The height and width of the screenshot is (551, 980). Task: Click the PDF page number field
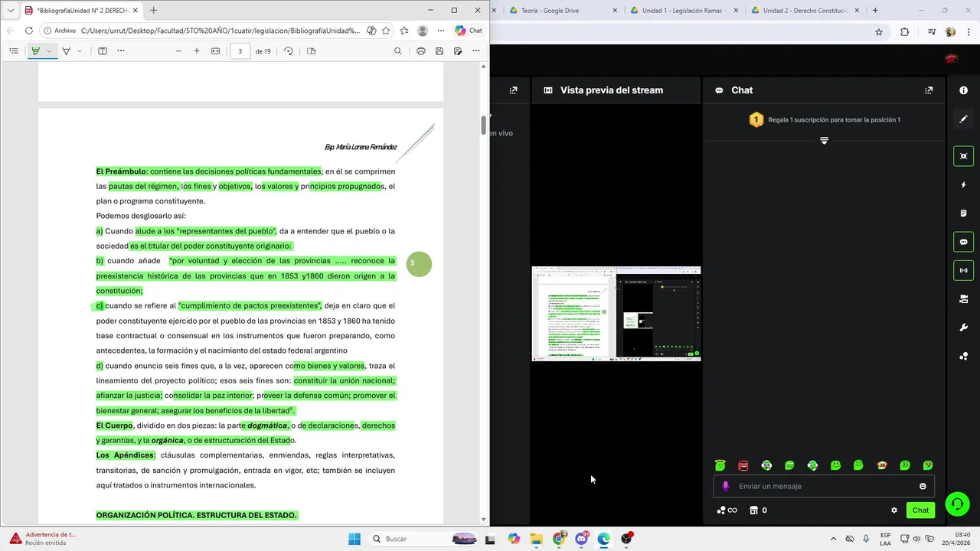click(x=240, y=51)
